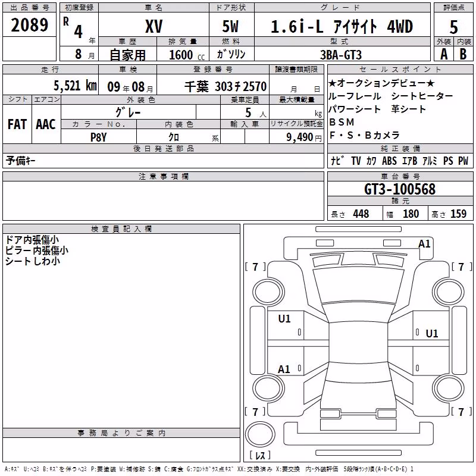This screenshot has width=476, height=476.
Task: Click the セールスポイント header
Action: [x=400, y=69]
